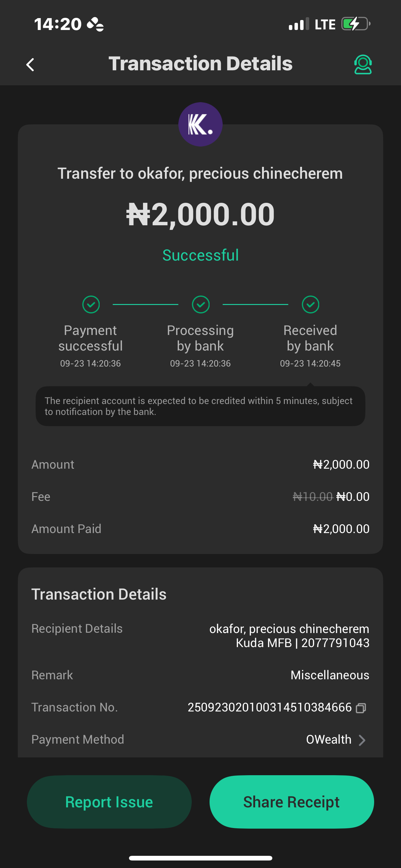Tap the Transaction Details page title
401x868 pixels.
tap(200, 63)
